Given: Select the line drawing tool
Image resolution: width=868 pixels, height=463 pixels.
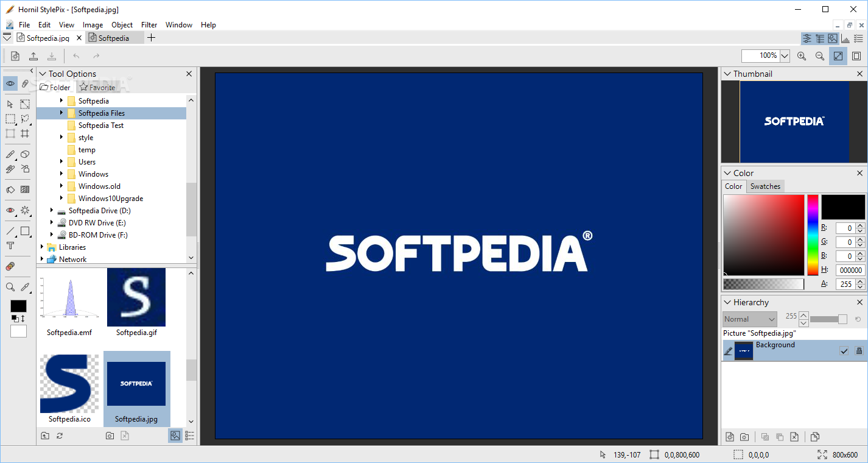Looking at the screenshot, I should tap(10, 231).
